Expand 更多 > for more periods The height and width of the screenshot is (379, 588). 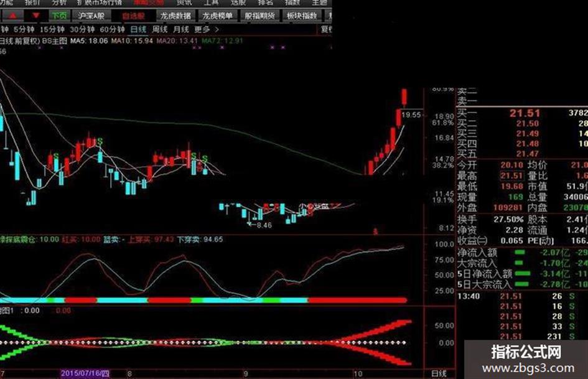pyautogui.click(x=206, y=29)
